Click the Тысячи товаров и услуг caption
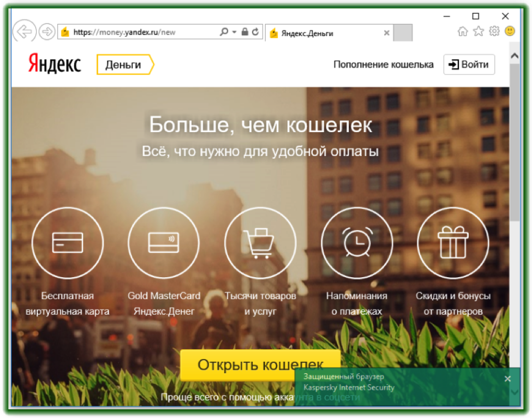 pos(260,303)
